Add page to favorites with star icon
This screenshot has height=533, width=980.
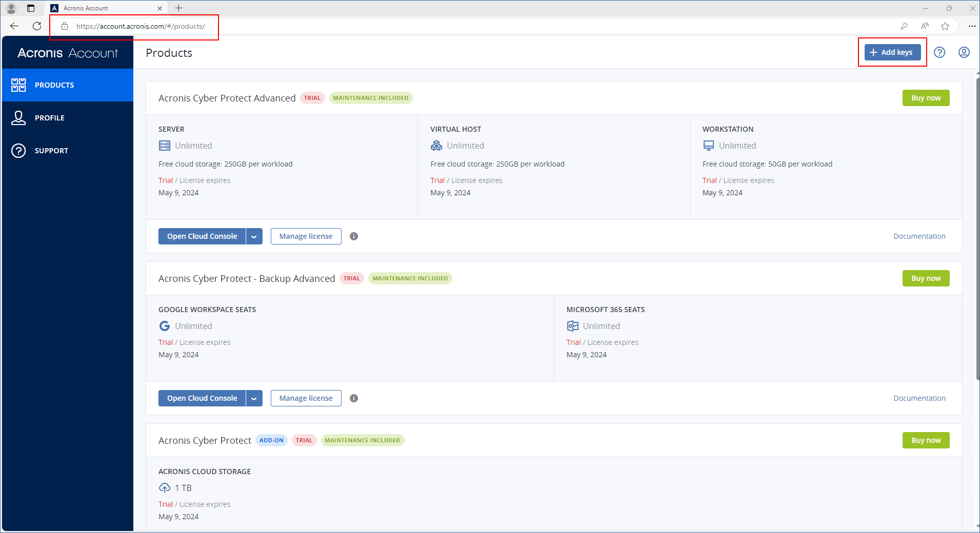(945, 26)
